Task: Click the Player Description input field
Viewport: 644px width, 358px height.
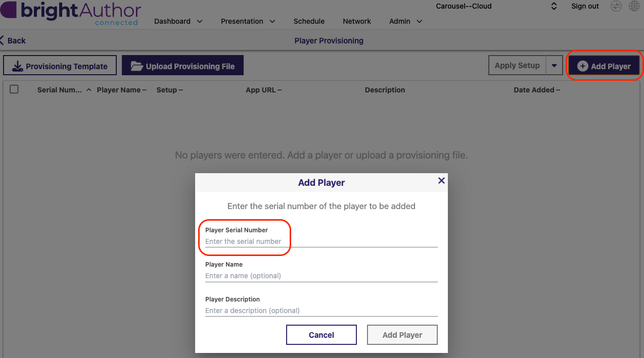Action: (x=321, y=311)
